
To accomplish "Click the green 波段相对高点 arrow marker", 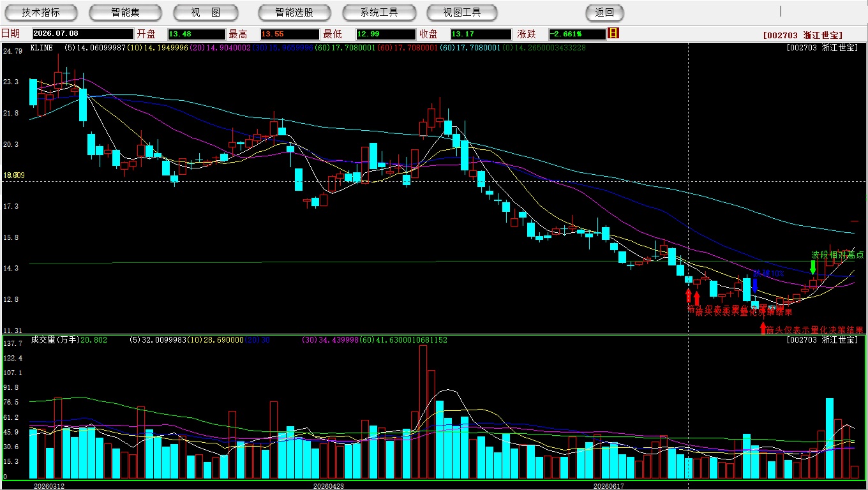I will click(812, 267).
